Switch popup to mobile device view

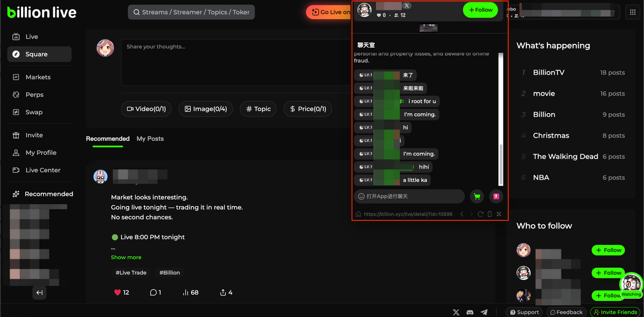pyautogui.click(x=490, y=214)
